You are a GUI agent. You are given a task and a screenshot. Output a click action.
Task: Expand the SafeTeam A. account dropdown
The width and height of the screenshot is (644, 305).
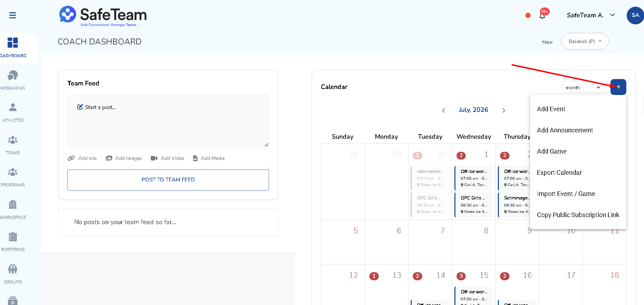[591, 15]
